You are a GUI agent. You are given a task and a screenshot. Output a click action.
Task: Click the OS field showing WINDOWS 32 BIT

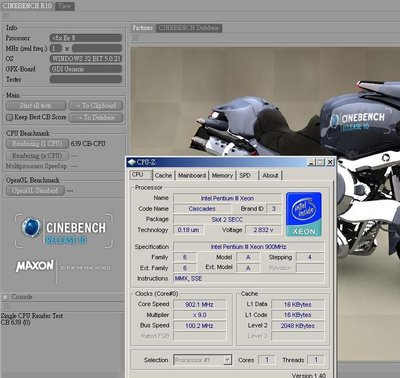click(86, 59)
